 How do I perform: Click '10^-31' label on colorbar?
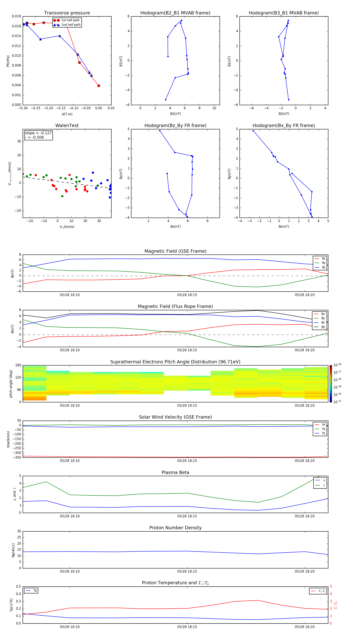(x=337, y=402)
